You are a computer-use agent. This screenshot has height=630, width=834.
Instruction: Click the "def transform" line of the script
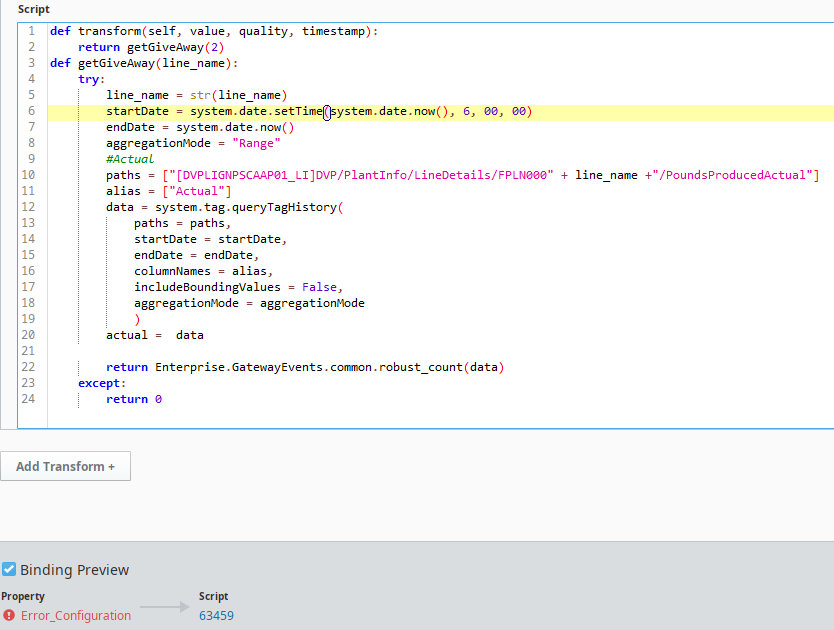pos(214,31)
